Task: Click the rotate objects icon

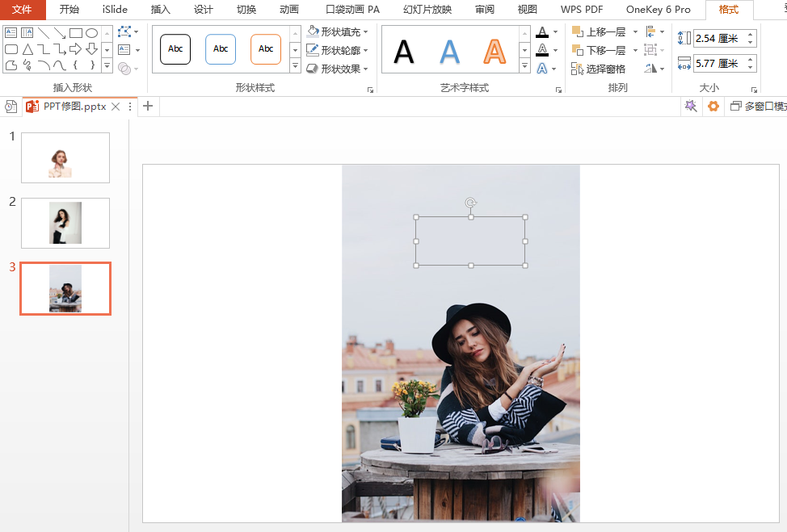Action: [651, 69]
